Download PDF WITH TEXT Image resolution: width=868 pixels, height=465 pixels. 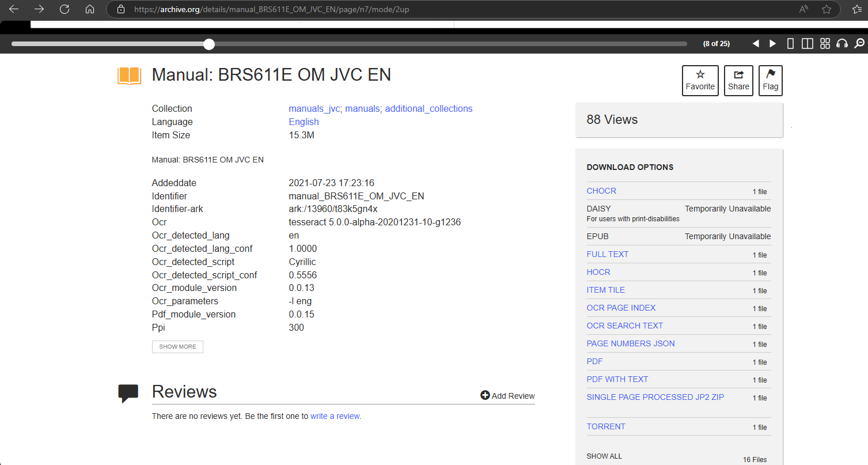coord(617,379)
